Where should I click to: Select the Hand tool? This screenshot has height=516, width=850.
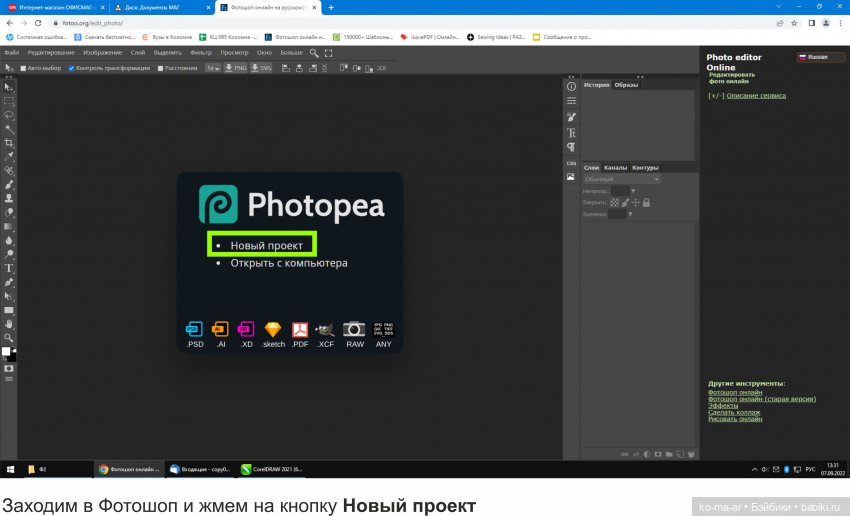tap(9, 324)
